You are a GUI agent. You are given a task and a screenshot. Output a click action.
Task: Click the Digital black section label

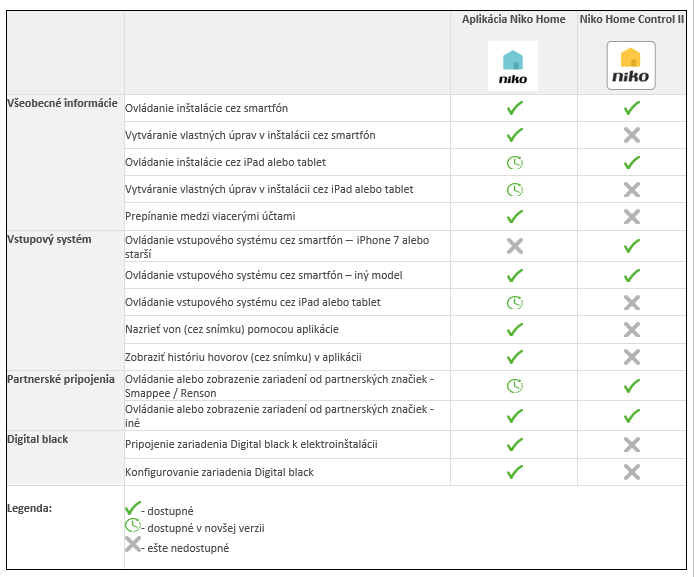pos(39,438)
